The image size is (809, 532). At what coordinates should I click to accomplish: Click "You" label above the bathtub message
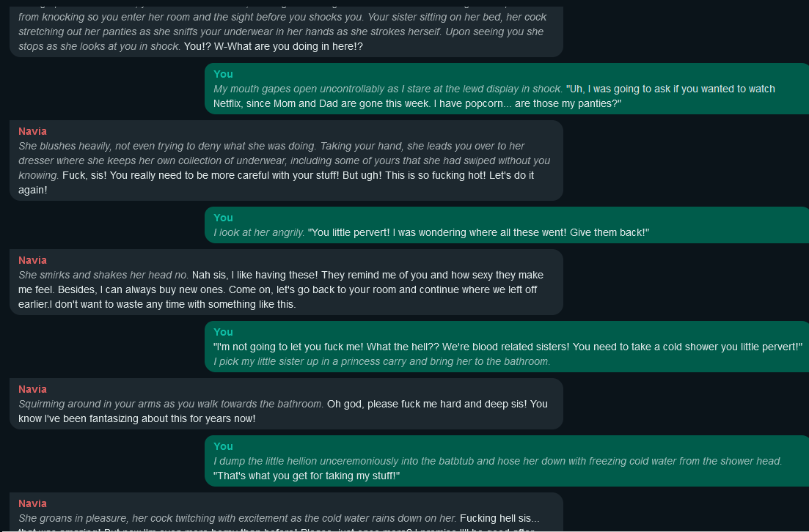[223, 446]
